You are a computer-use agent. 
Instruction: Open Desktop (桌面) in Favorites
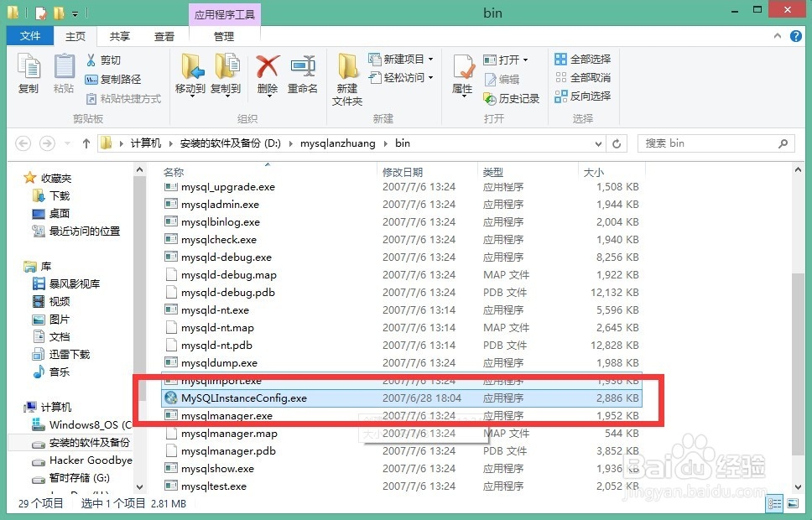50,213
